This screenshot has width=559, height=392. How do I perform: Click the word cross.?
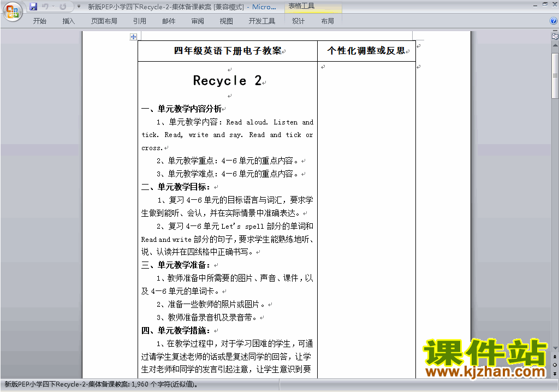click(152, 148)
